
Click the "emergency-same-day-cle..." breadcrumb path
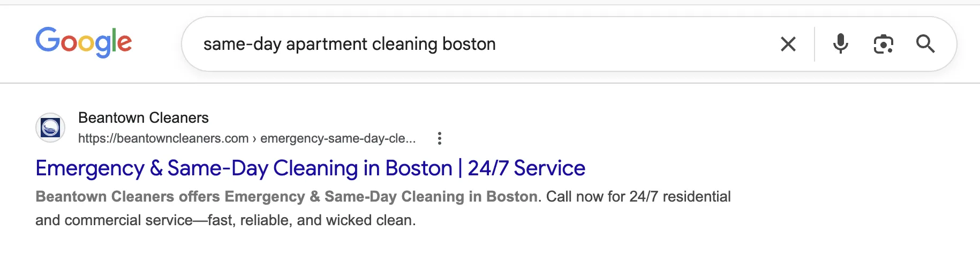tap(338, 138)
